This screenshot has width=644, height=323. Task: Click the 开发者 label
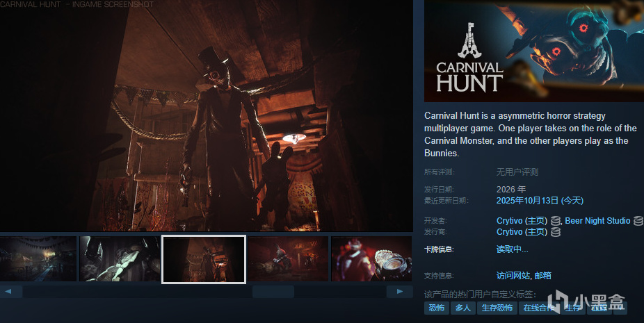click(x=435, y=221)
